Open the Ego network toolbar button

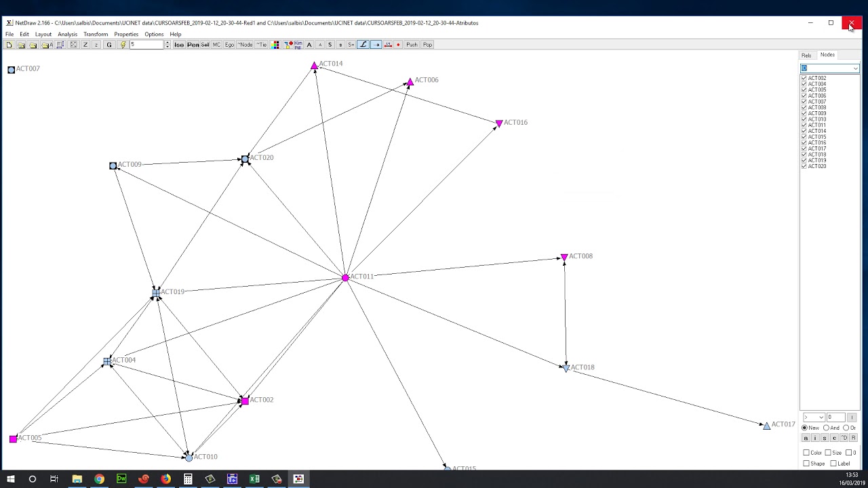click(230, 45)
